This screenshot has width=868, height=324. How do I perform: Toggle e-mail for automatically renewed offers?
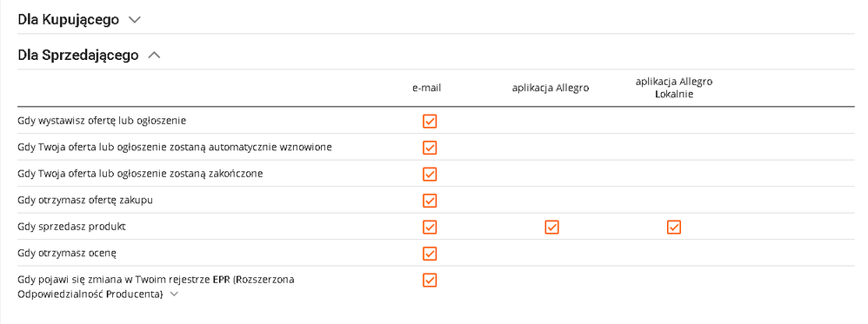click(x=430, y=148)
